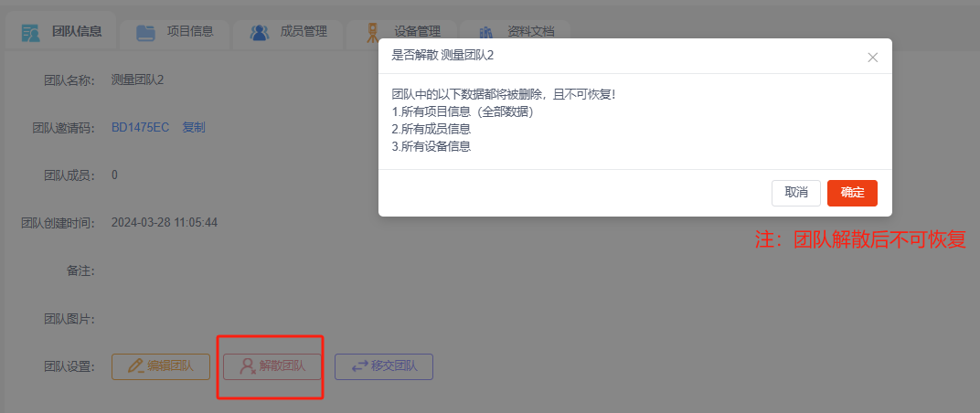980x413 pixels.
Task: Click the dialog title 是否解散 测量团队2
Action: 442,56
